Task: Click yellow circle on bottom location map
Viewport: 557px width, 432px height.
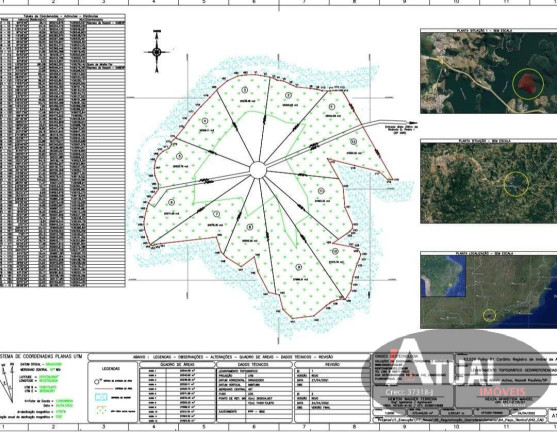Action: pyautogui.click(x=490, y=315)
